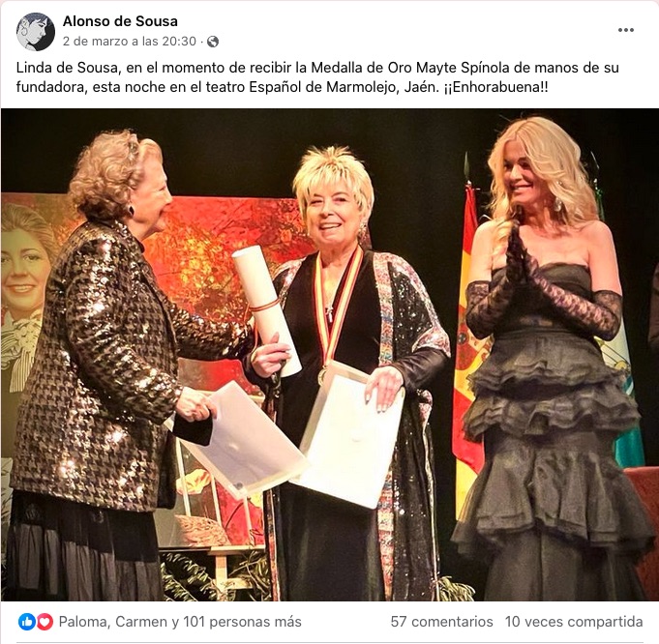Click the rolled diploma scroll in photo
This screenshot has height=644, width=659.
click(x=266, y=309)
